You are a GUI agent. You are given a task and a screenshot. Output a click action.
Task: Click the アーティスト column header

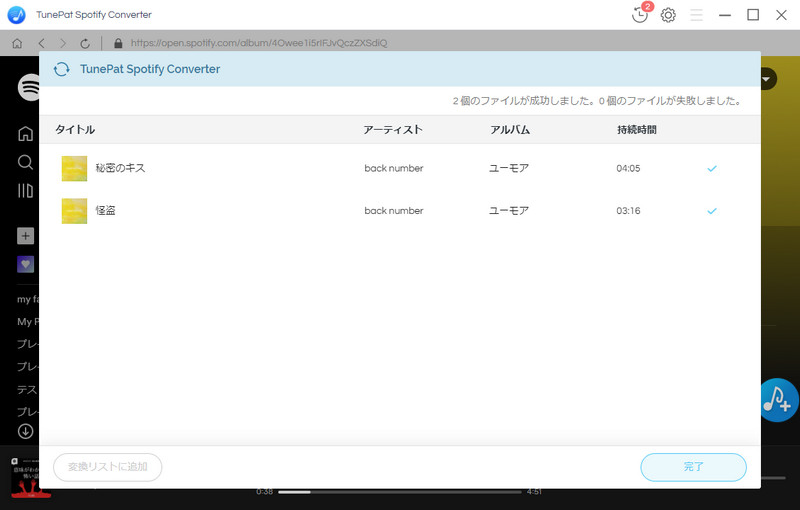pyautogui.click(x=393, y=130)
